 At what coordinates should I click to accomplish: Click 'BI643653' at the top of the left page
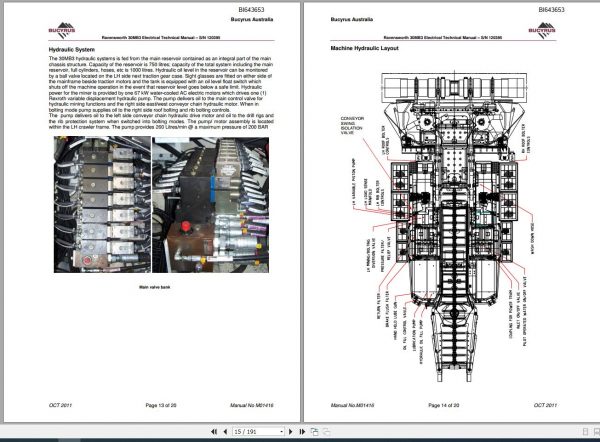click(x=251, y=10)
